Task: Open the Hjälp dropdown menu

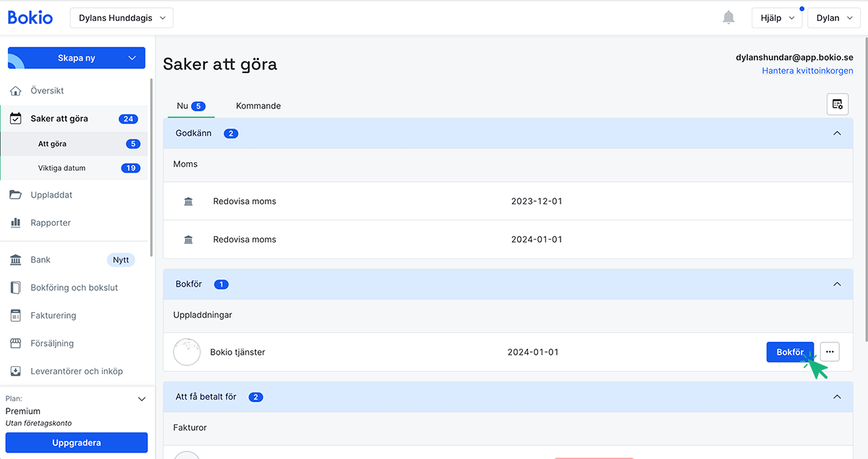Action: [x=777, y=18]
